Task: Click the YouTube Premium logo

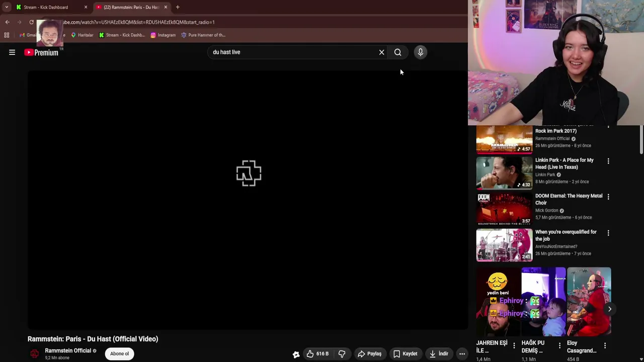Action: [x=41, y=52]
